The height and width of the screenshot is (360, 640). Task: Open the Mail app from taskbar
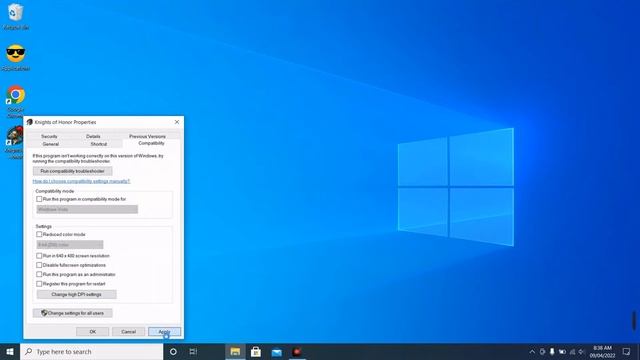point(276,352)
